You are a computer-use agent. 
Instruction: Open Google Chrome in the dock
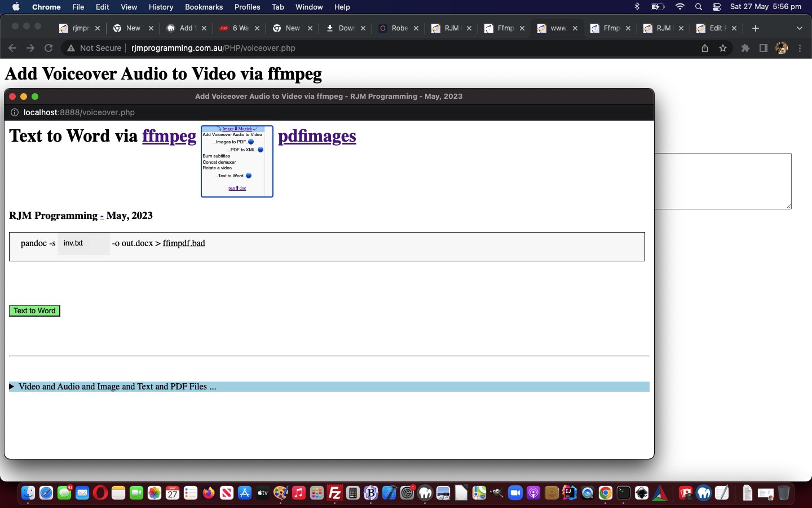click(x=606, y=493)
